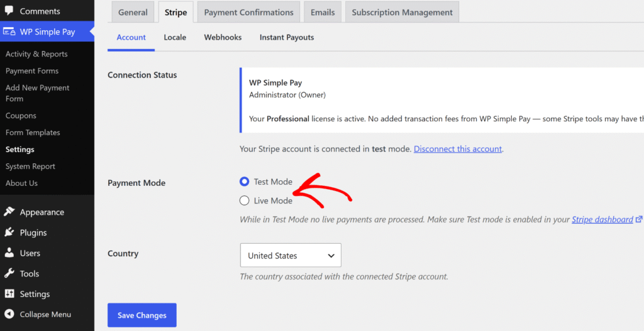Select the Instant Payouts sub-tab
Viewport: 644px width, 331px height.
(287, 37)
